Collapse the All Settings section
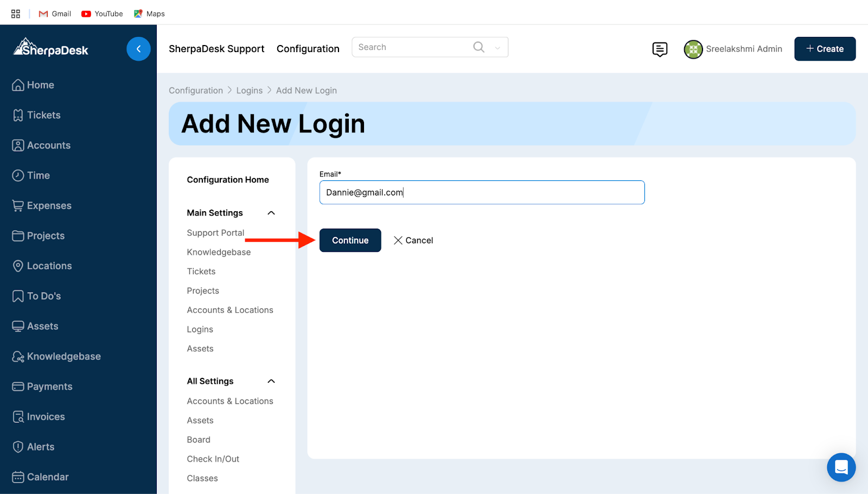 (x=271, y=381)
